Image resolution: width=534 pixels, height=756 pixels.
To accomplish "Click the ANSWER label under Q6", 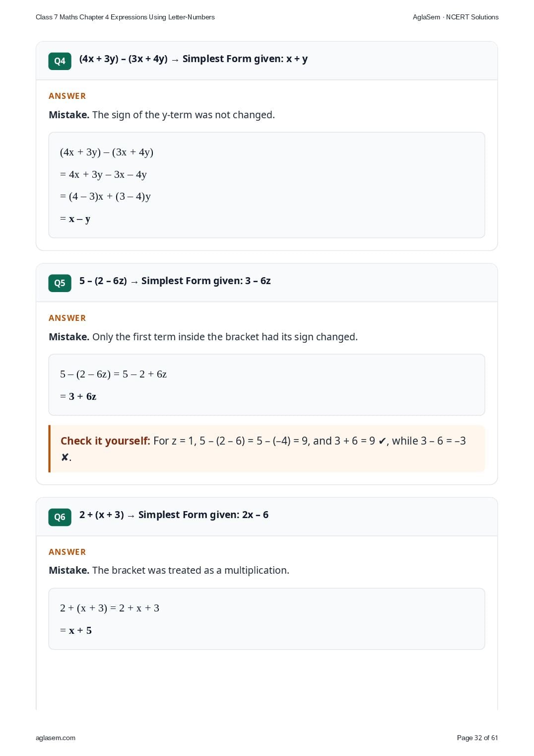I will click(x=67, y=552).
